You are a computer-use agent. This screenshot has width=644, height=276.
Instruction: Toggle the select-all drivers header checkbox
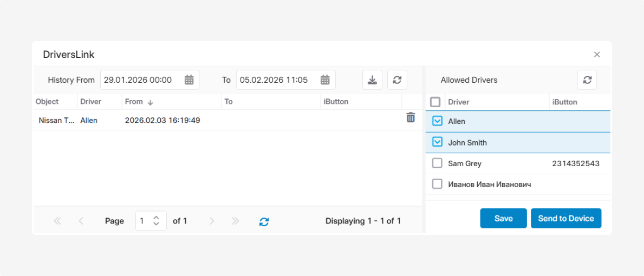click(x=435, y=102)
